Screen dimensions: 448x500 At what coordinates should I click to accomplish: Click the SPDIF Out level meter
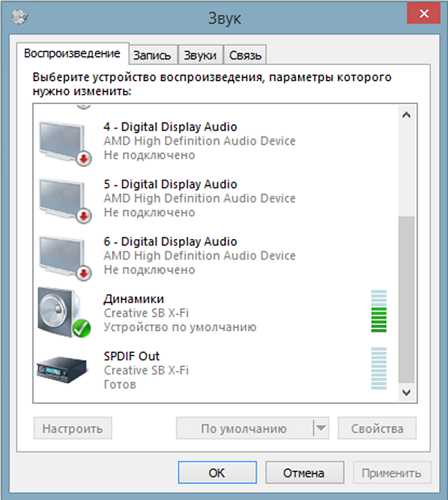click(379, 368)
